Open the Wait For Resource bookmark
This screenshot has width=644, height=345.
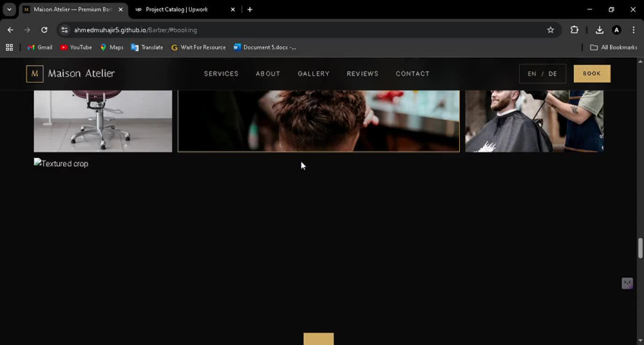point(198,47)
